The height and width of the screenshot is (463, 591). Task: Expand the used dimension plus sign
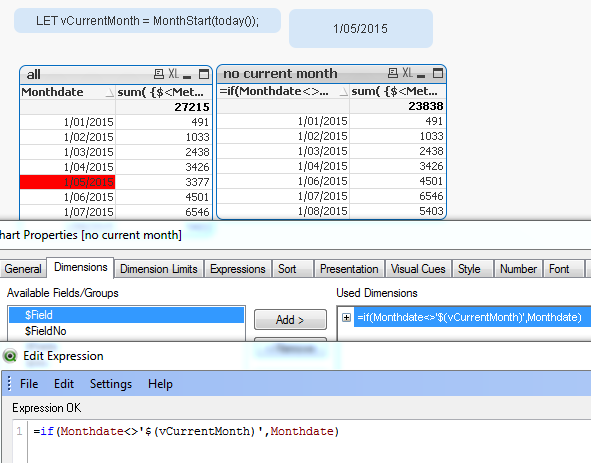(346, 317)
